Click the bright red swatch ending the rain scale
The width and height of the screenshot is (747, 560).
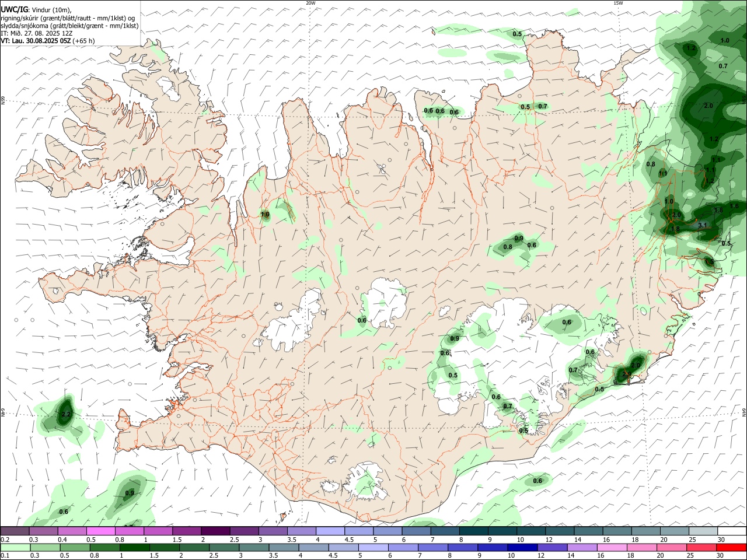731,548
